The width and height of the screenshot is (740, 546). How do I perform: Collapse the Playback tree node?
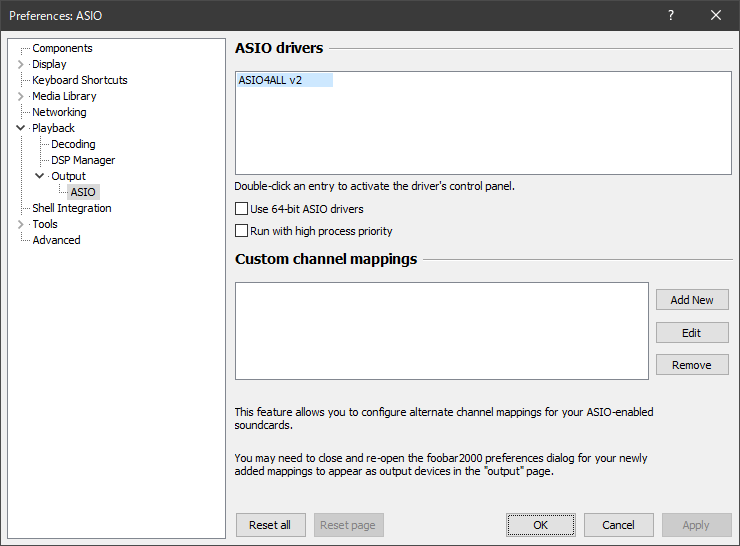click(x=21, y=128)
